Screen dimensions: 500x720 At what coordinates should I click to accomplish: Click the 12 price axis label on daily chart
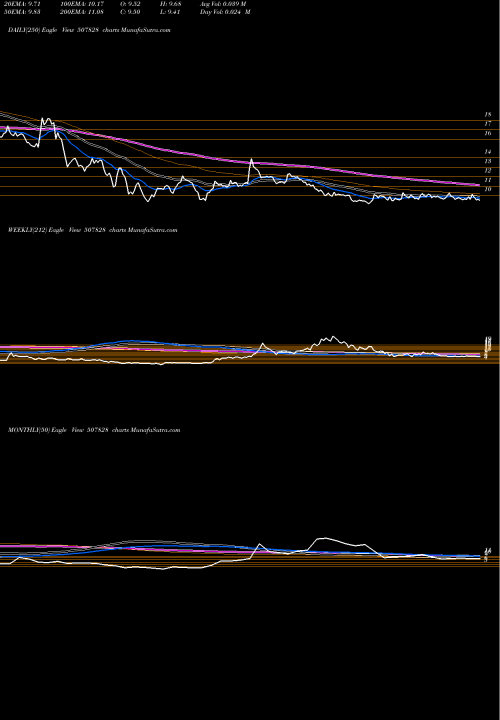pos(488,171)
